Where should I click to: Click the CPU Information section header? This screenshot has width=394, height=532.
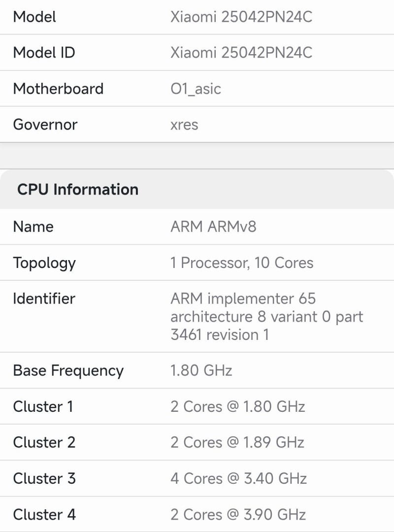click(78, 190)
